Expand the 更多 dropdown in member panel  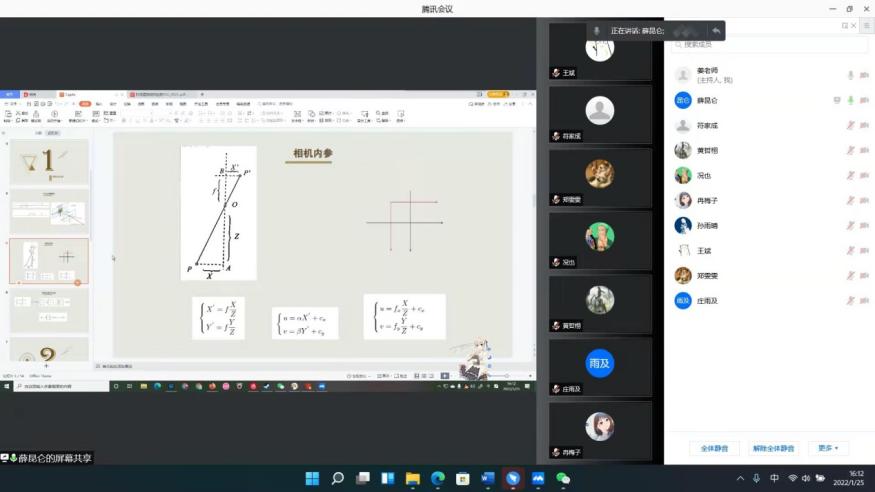tap(827, 448)
